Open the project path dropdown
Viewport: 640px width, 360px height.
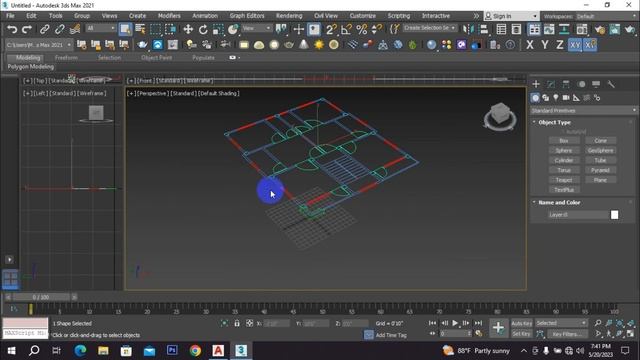[39, 45]
